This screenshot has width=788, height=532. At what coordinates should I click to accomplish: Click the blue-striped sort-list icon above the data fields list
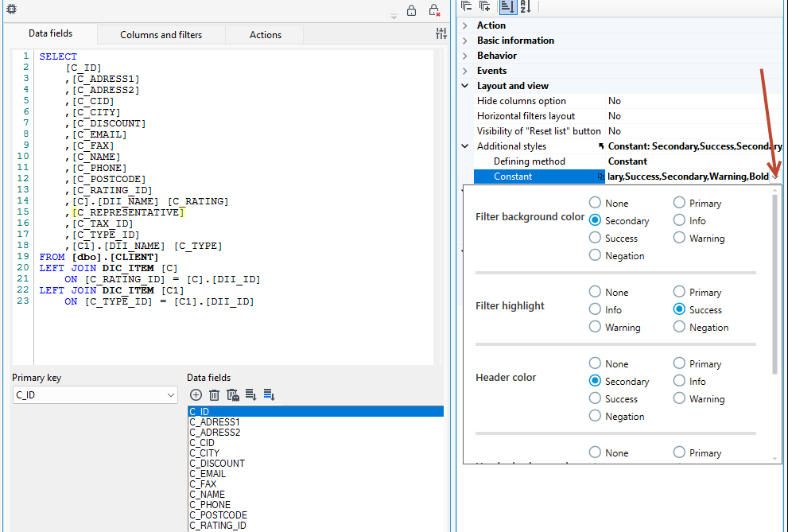click(269, 395)
